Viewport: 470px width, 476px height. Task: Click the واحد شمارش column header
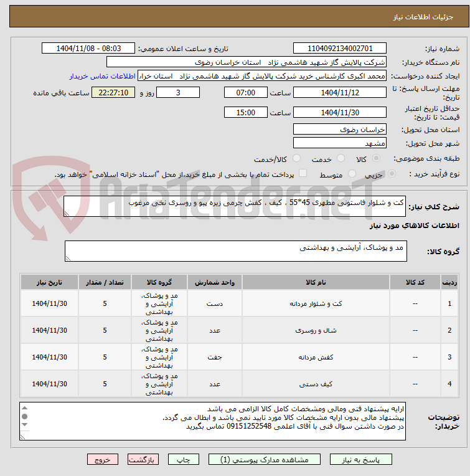(214, 282)
